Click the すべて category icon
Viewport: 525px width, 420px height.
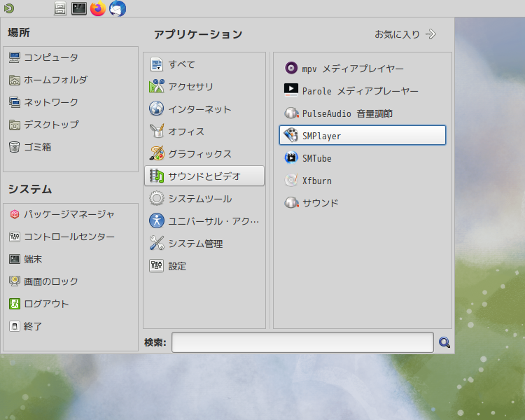[x=156, y=64]
